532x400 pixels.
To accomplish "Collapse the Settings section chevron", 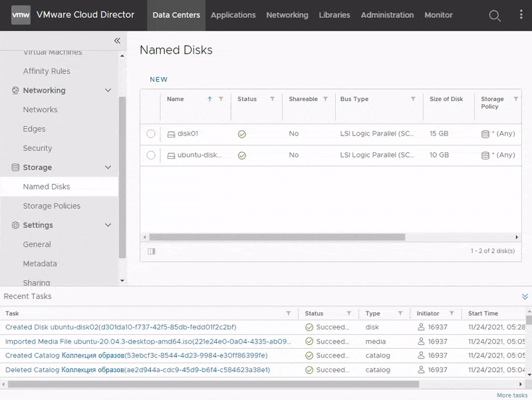I will [x=108, y=225].
